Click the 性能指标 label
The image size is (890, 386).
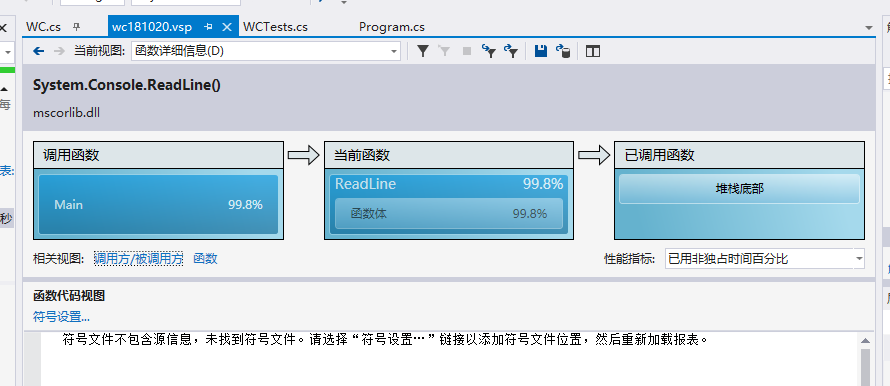pos(629,259)
